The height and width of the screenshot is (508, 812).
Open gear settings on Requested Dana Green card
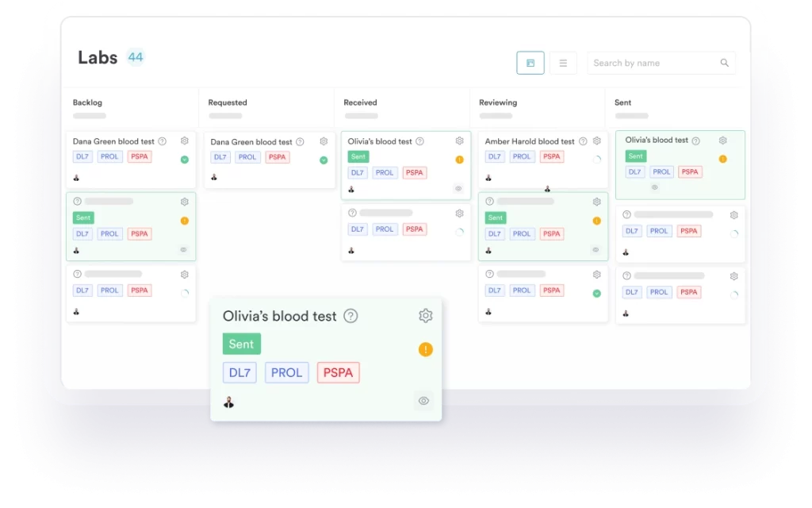point(324,141)
